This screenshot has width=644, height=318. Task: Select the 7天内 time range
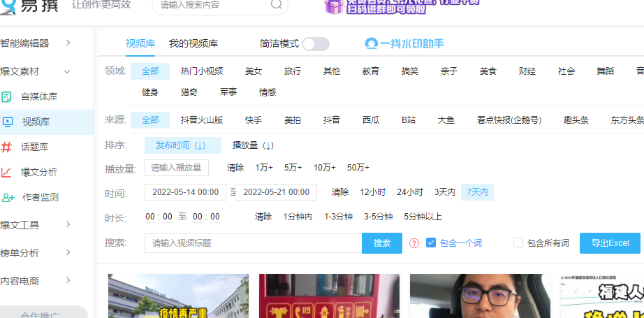click(x=477, y=192)
